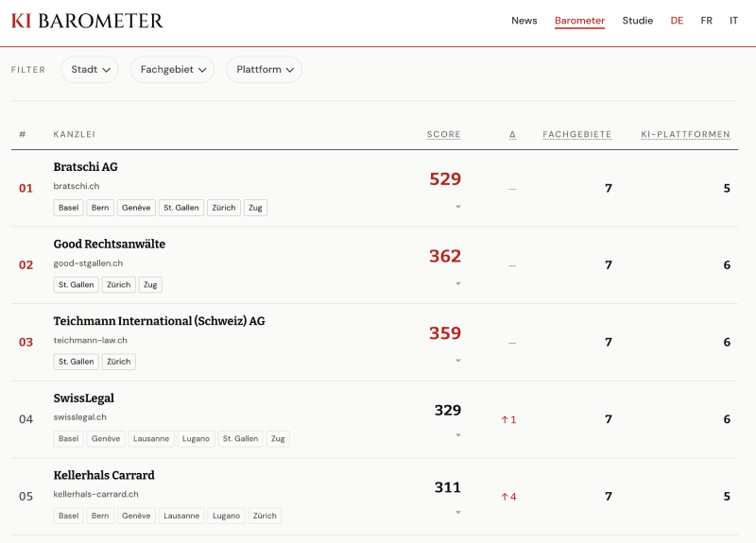This screenshot has height=543, width=756.
Task: Sort by Fachgebiete column header
Action: coord(577,134)
